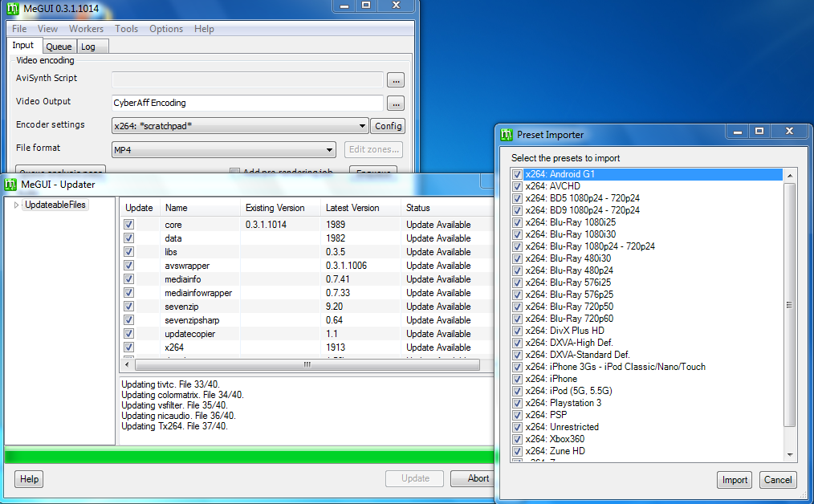Browse for Video Output location
814x504 pixels.
pyautogui.click(x=395, y=103)
